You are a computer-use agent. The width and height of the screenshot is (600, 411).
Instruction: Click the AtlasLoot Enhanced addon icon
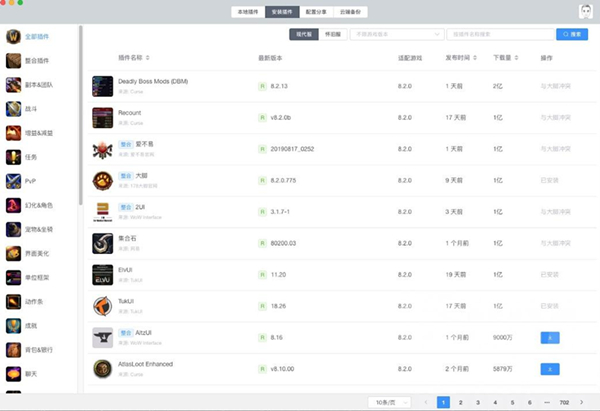(103, 368)
